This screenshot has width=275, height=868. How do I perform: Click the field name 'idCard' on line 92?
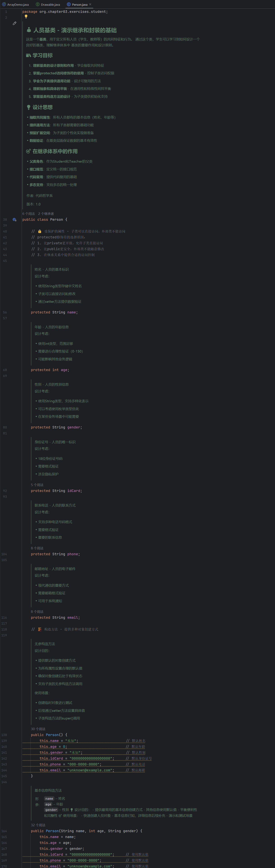[x=74, y=491]
